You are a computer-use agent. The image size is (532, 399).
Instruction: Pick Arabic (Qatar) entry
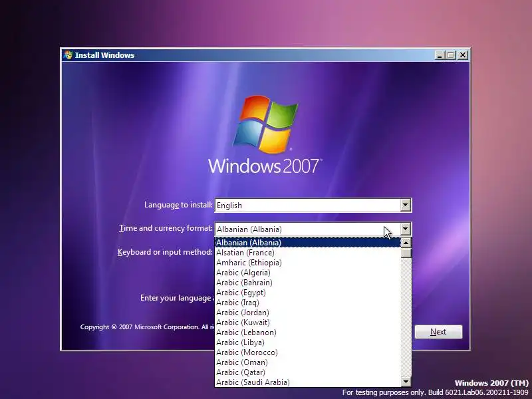[x=308, y=372]
